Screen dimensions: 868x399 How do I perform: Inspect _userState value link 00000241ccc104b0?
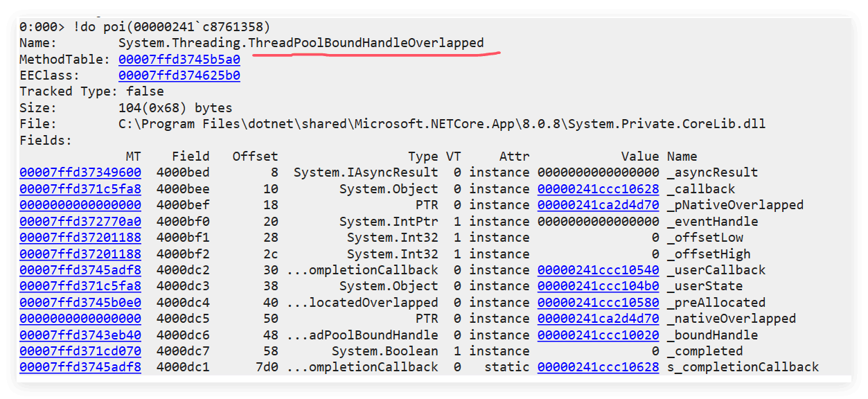(598, 286)
